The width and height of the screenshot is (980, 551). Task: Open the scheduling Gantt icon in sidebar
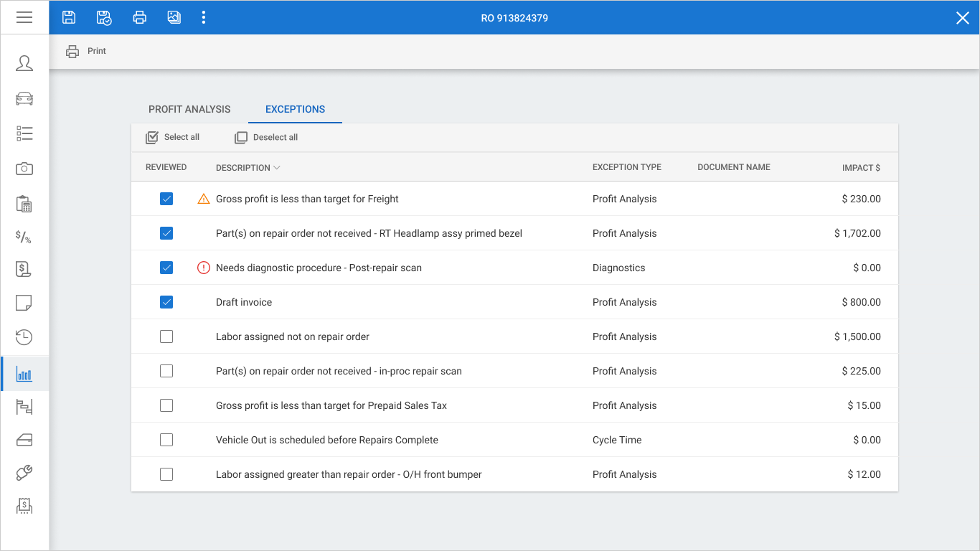(x=24, y=408)
